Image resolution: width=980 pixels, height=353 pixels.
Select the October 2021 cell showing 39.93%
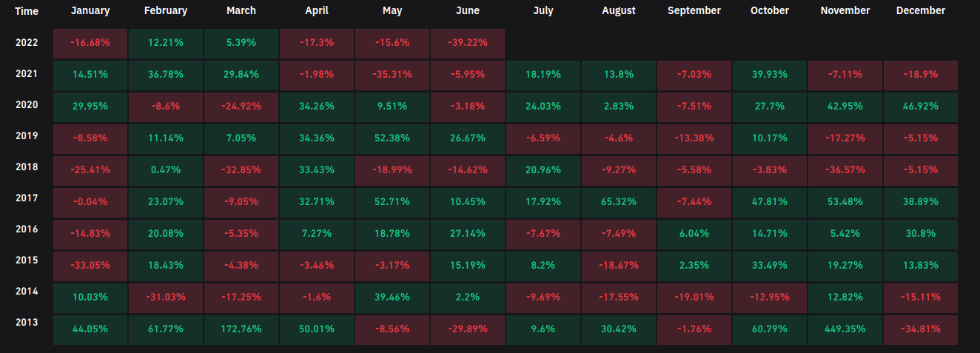[x=769, y=75]
